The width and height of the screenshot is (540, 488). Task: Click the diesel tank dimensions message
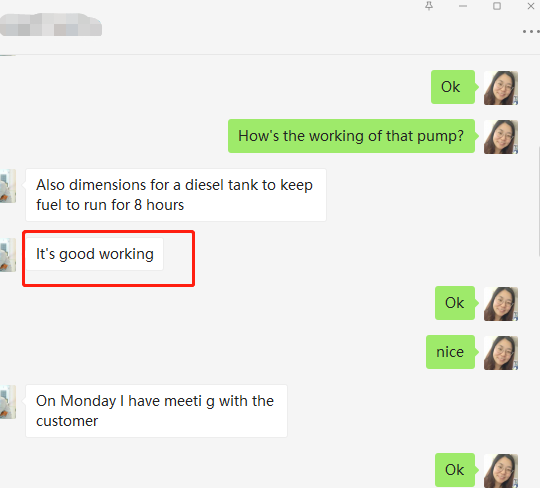click(x=176, y=195)
